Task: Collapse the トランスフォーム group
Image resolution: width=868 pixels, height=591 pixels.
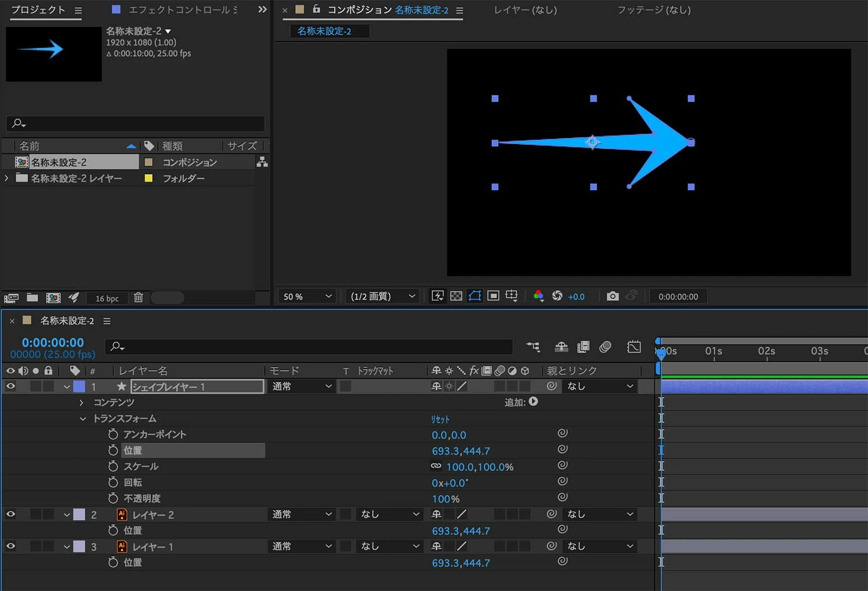Action: coord(83,419)
